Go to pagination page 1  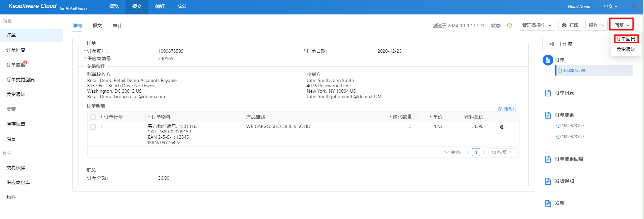pos(476,152)
